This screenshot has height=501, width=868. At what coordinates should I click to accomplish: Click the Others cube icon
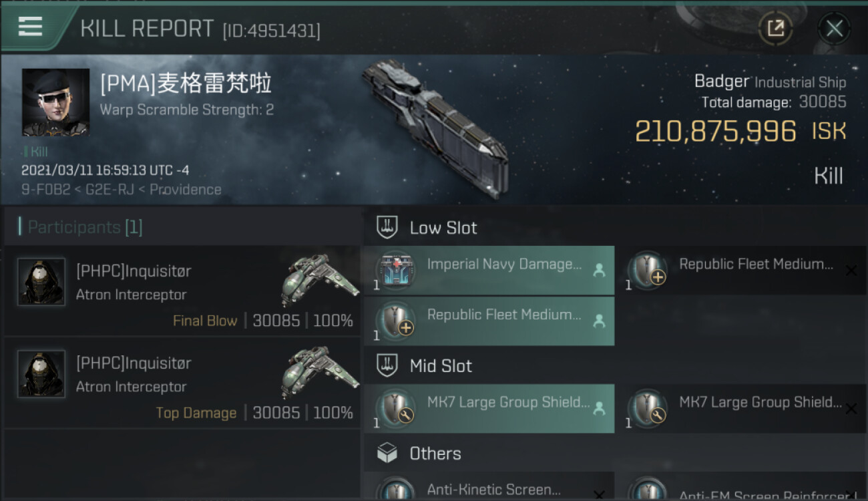coord(387,453)
